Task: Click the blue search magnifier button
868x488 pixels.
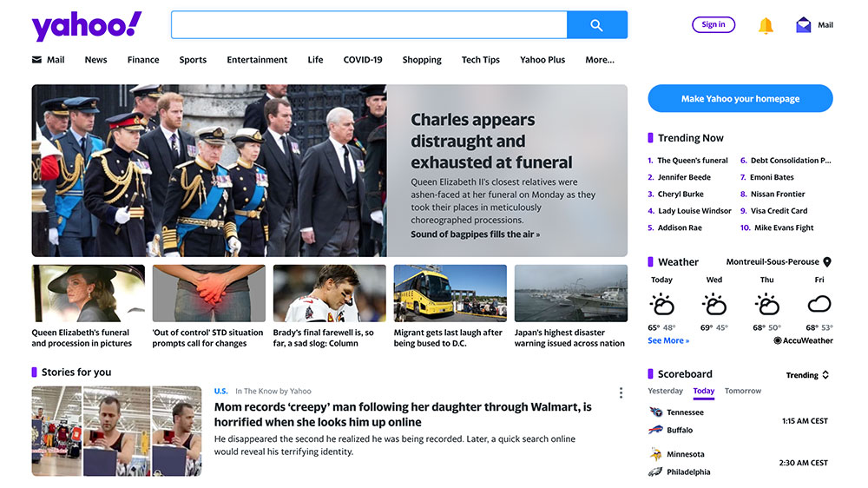Action: 597,25
